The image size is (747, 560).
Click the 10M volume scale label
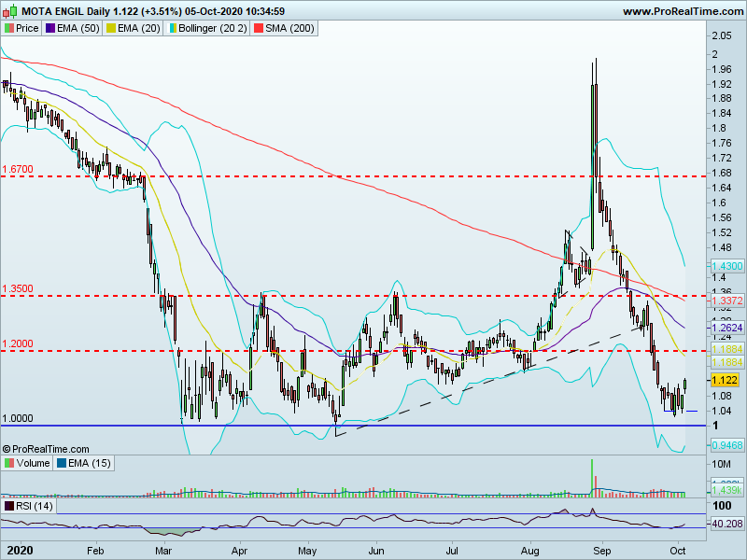coord(721,464)
